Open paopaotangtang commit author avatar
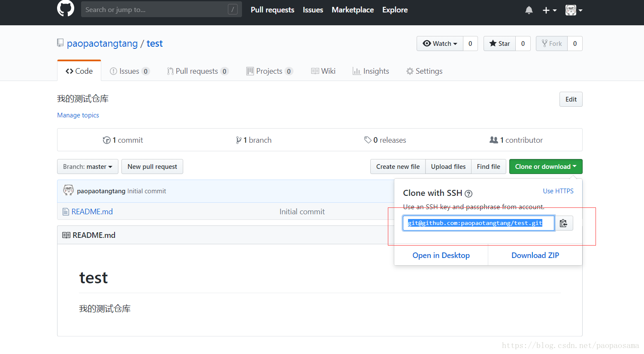 click(68, 190)
